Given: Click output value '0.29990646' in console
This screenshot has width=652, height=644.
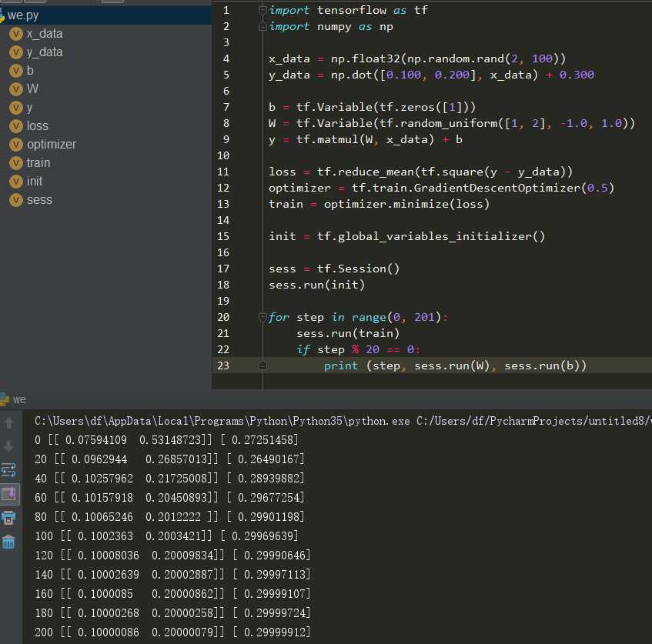Looking at the screenshot, I should pyautogui.click(x=275, y=556).
